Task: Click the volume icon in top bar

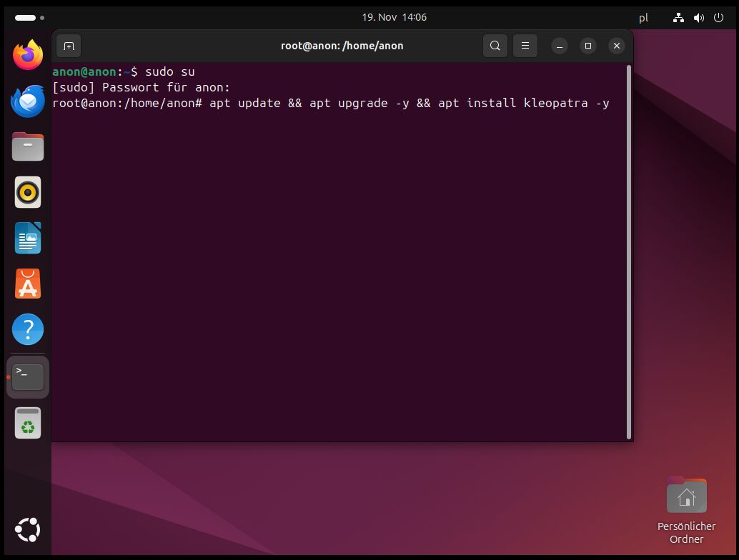Action: [x=698, y=18]
